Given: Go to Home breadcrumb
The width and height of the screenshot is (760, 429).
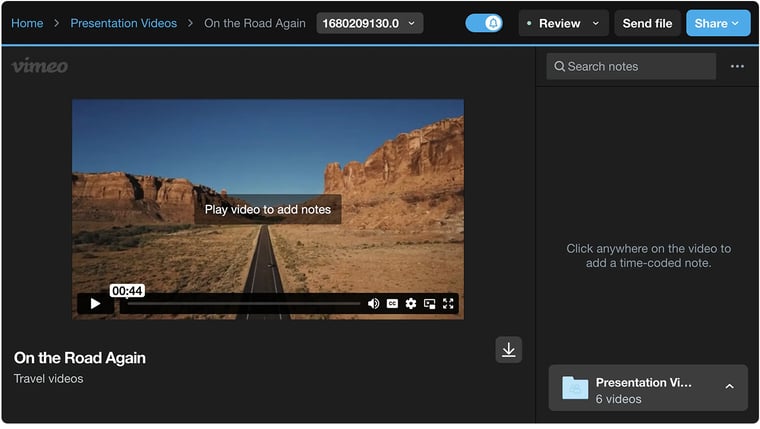Looking at the screenshot, I should click(27, 23).
